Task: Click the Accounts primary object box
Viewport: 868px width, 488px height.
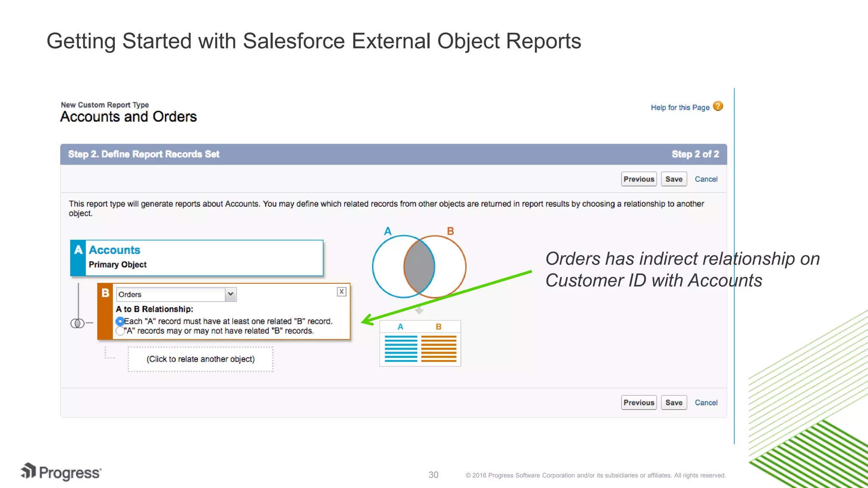Action: [x=197, y=258]
